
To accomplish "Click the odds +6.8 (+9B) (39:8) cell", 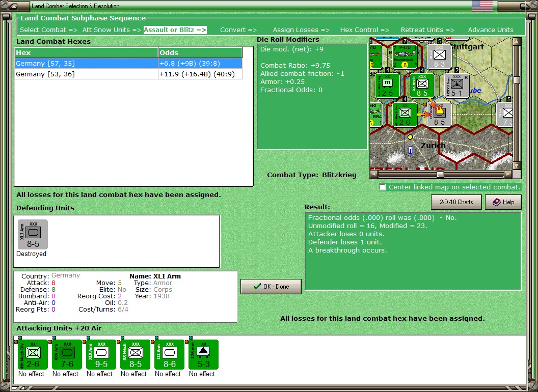I will (200, 64).
